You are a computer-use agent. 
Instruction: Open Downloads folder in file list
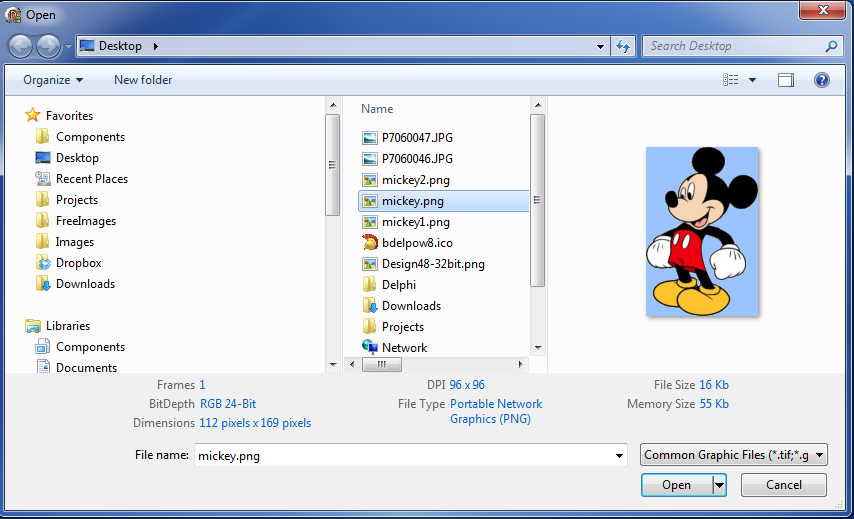pyautogui.click(x=401, y=306)
